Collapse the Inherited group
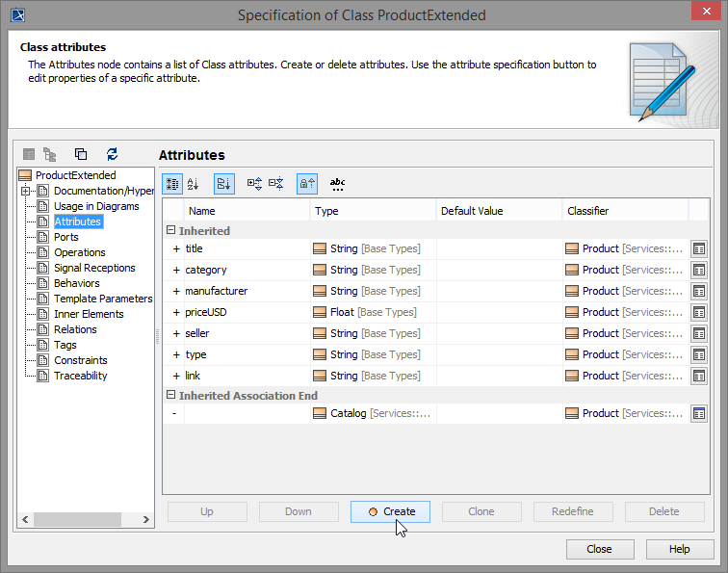This screenshot has height=573, width=728. 170,231
